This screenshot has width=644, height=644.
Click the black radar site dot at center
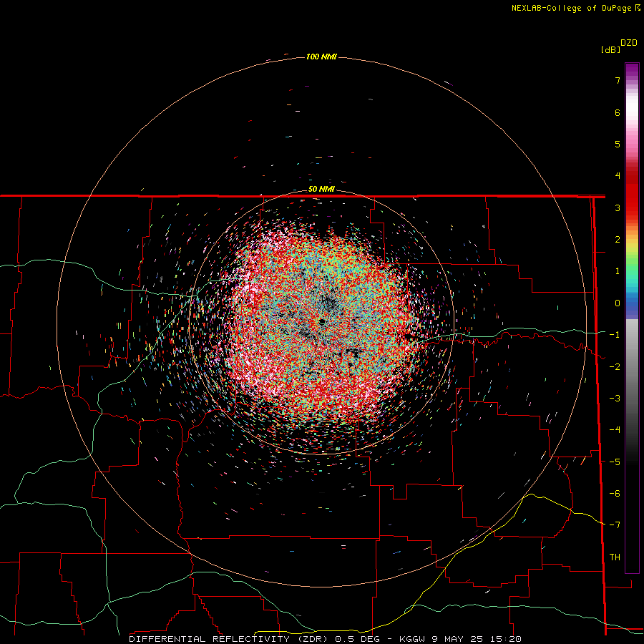tap(323, 321)
